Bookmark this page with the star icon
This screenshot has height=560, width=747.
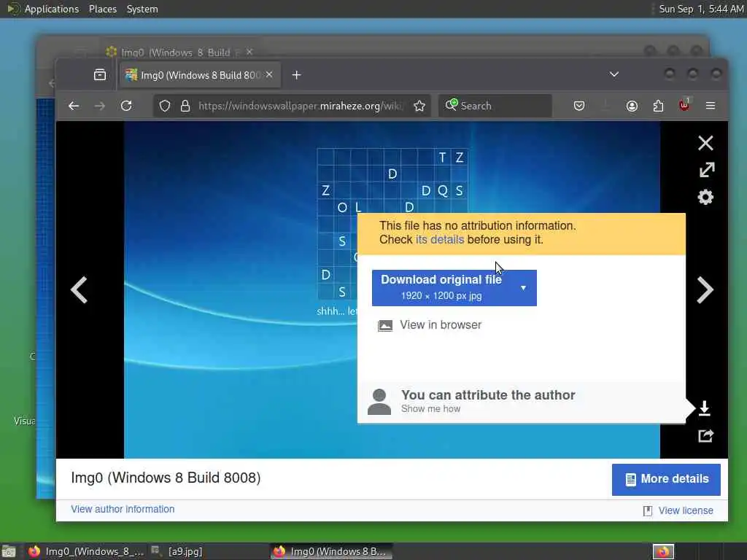(x=419, y=106)
